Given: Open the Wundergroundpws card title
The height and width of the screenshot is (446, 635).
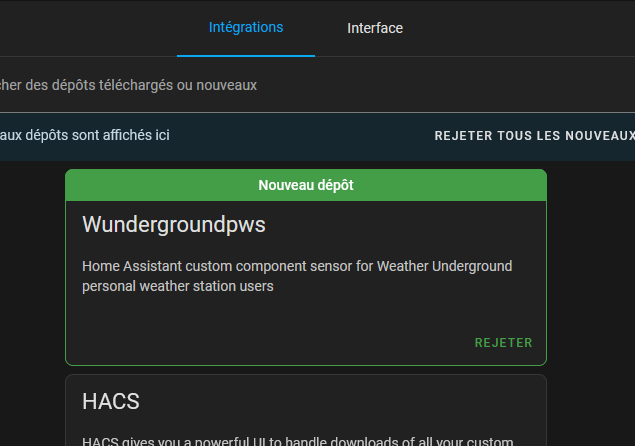Looking at the screenshot, I should [174, 224].
